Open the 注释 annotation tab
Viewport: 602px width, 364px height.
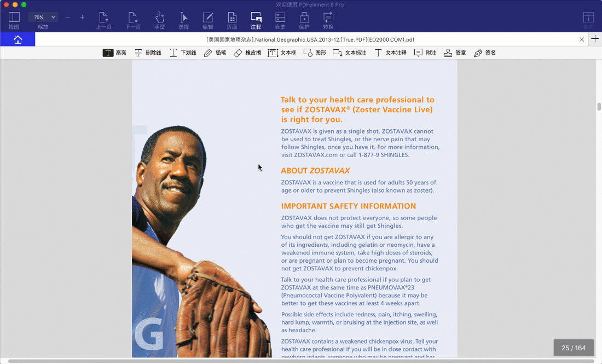pyautogui.click(x=256, y=20)
